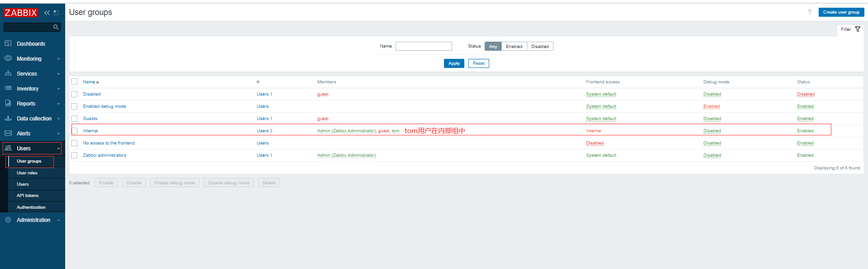Click the Create user group button
This screenshot has width=868, height=269.
pos(841,12)
